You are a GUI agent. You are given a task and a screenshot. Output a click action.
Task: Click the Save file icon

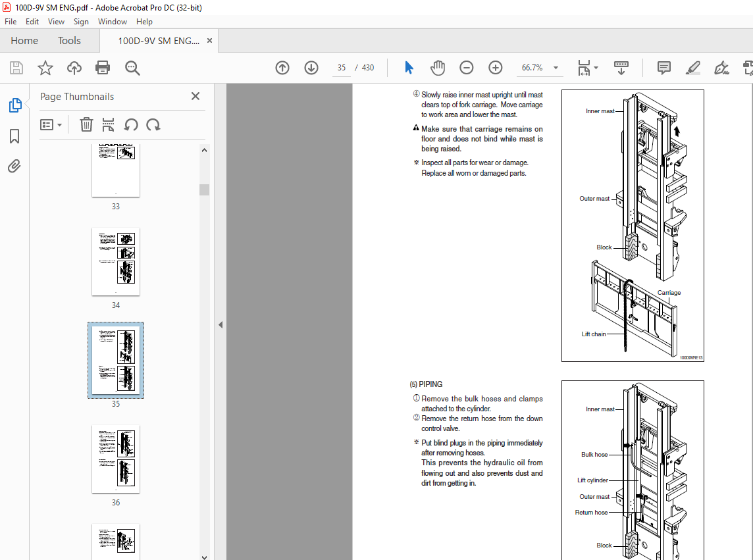point(16,68)
